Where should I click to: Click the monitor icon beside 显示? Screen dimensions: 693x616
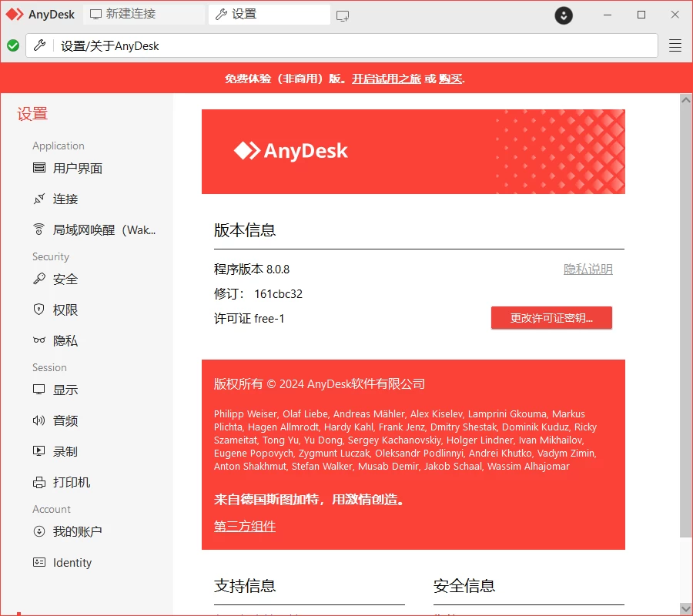[39, 390]
